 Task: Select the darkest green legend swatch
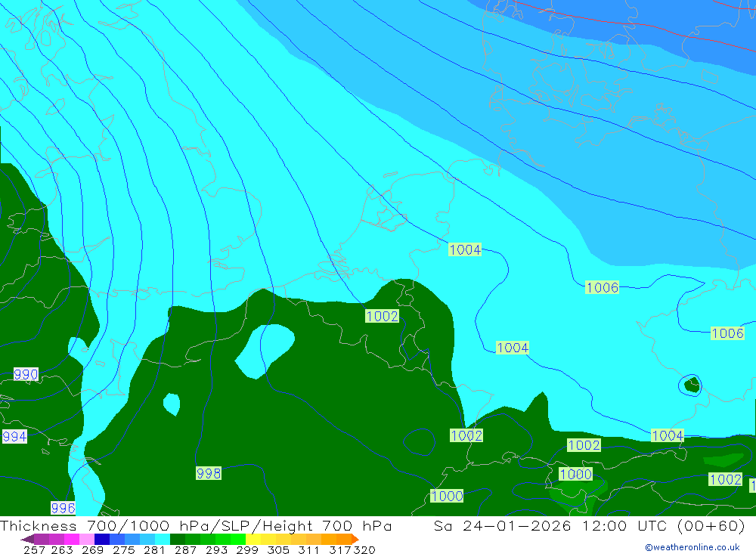(178, 539)
